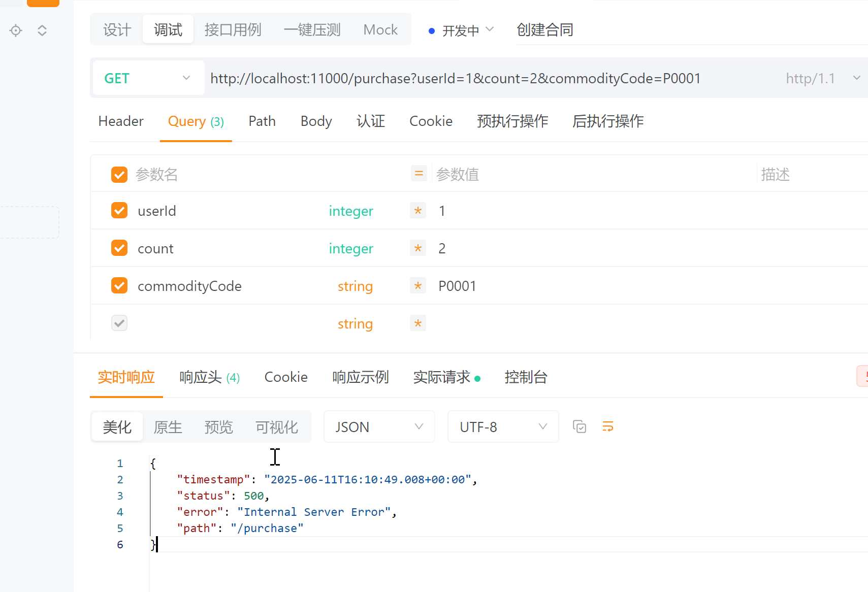Open the 实际请求 tab
This screenshot has width=868, height=592.
tap(446, 377)
